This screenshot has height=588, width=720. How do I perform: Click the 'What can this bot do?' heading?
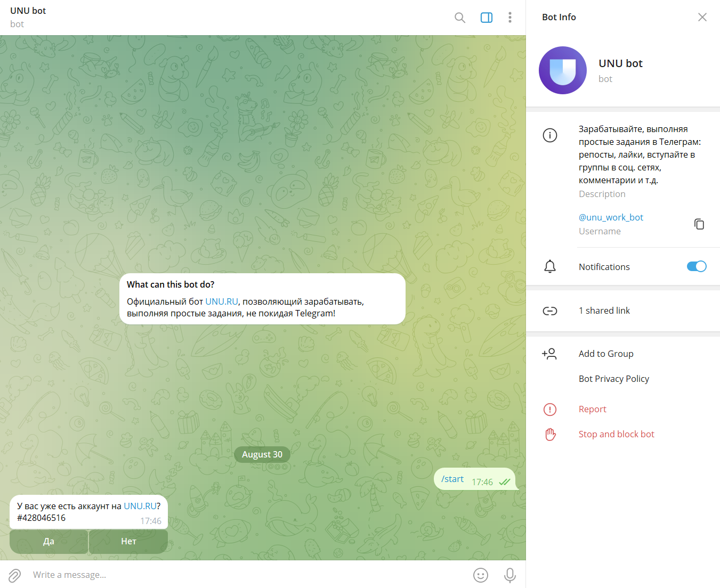tap(171, 284)
